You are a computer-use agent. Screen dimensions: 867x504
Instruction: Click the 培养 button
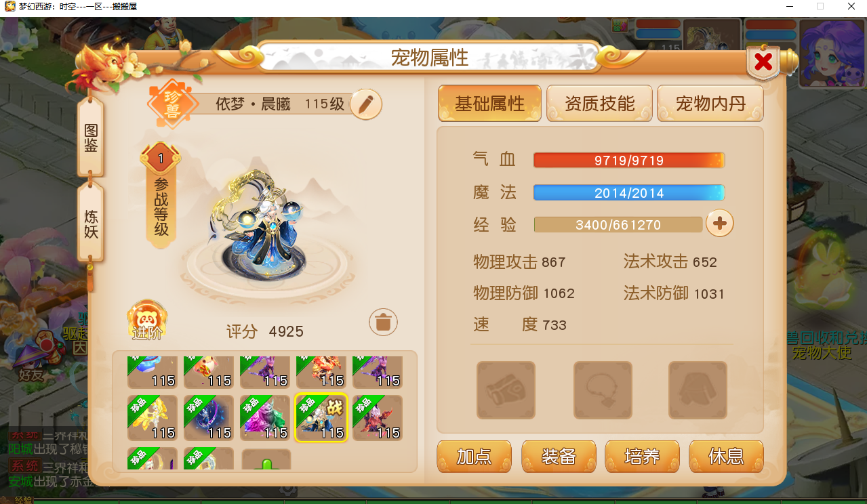coord(642,457)
